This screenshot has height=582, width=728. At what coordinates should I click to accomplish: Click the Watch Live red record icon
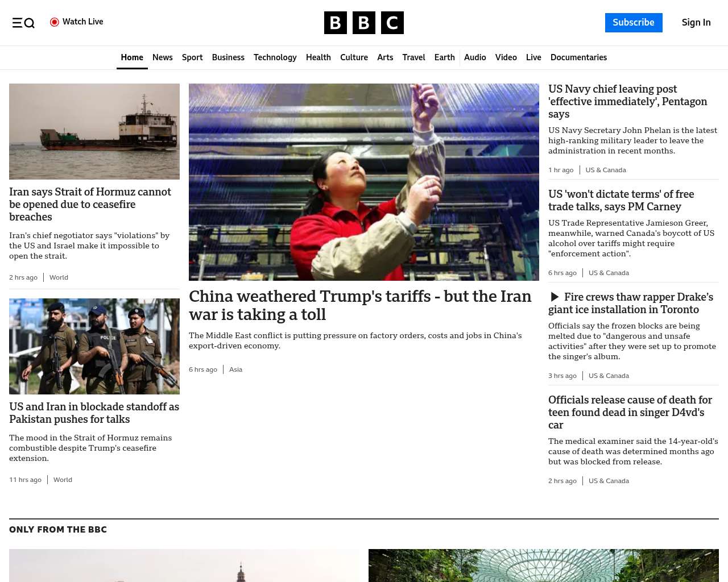(55, 22)
